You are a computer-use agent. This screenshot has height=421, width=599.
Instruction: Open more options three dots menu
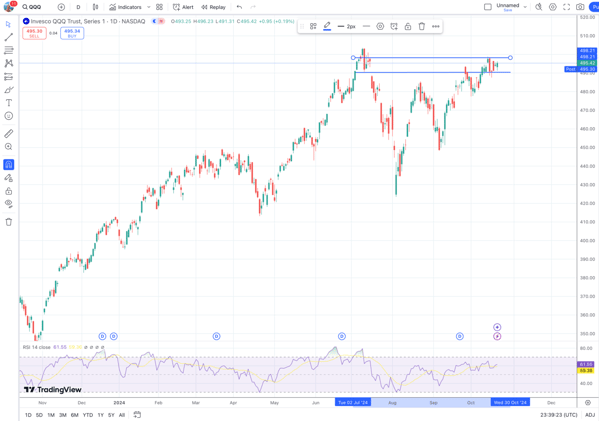click(435, 26)
